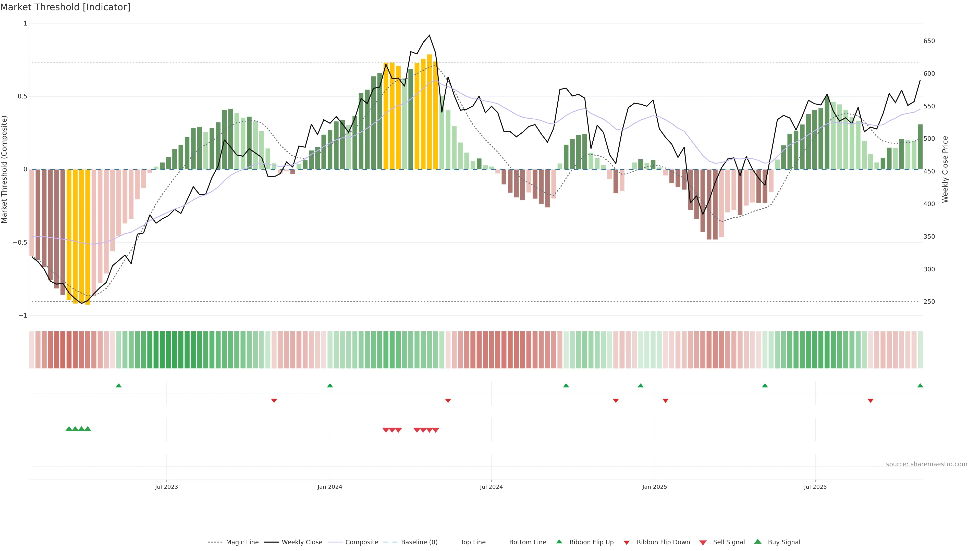
Task: Click tallest yellow bar near composite peak
Action: (x=429, y=114)
